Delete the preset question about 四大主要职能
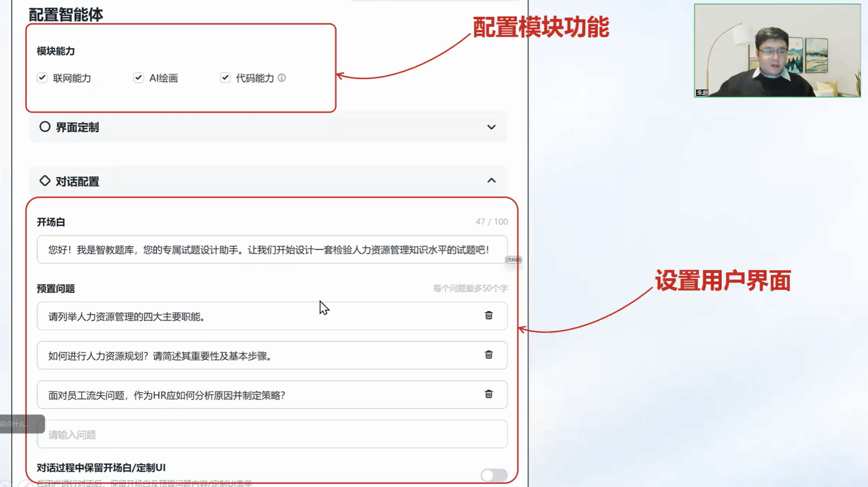868x487 pixels. tap(488, 316)
